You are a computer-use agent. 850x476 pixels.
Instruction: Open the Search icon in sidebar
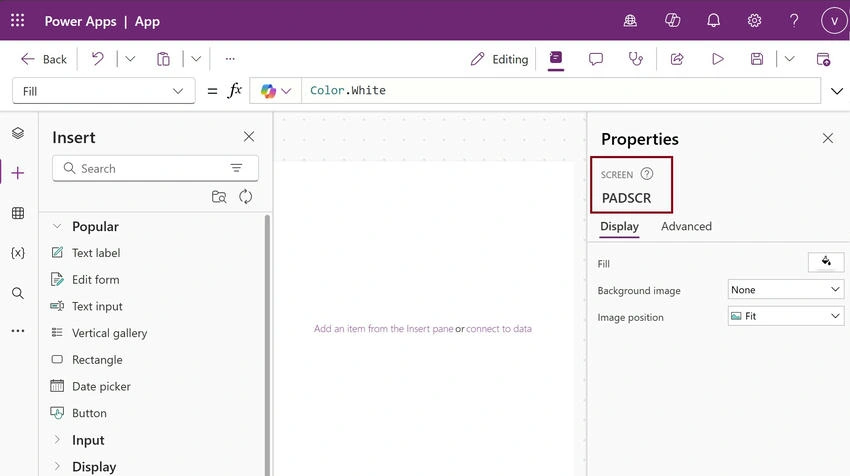18,293
